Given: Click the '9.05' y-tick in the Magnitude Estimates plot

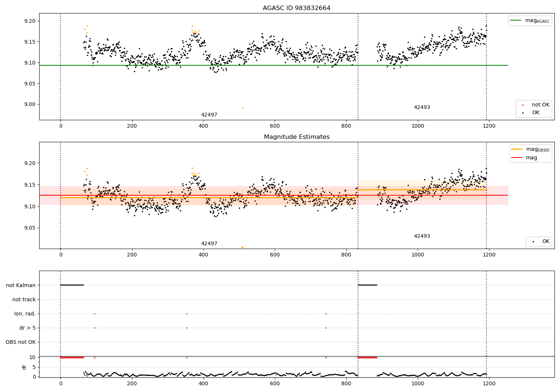Looking at the screenshot, I should (30, 228).
